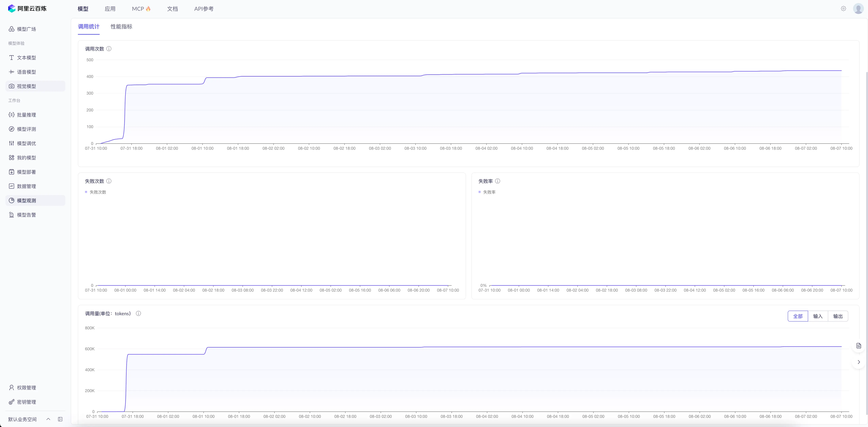868x427 pixels.
Task: Click 08-01 10:00 label on 调用次数 axis
Action: point(203,148)
